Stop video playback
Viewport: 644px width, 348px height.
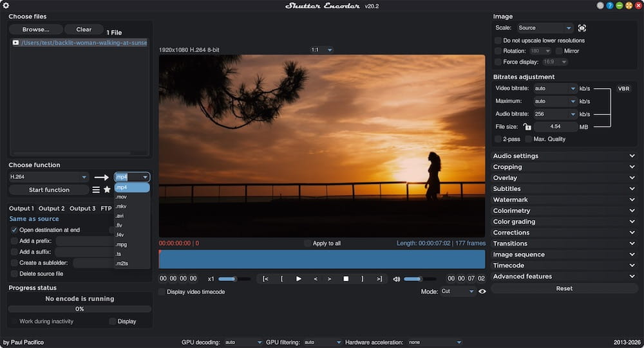(346, 279)
